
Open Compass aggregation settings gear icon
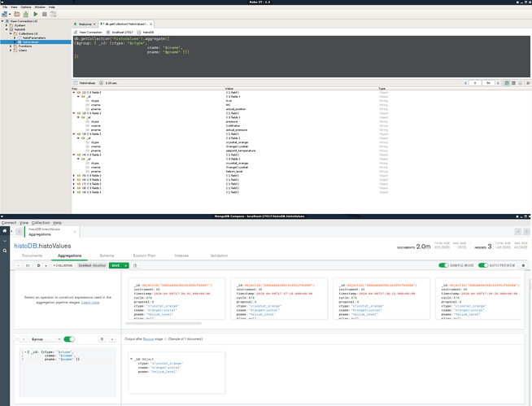point(38,265)
